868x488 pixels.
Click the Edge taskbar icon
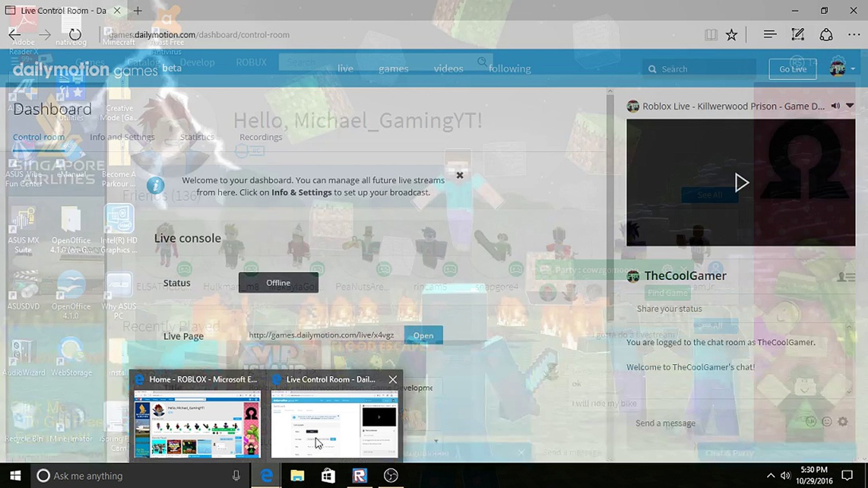click(x=266, y=475)
